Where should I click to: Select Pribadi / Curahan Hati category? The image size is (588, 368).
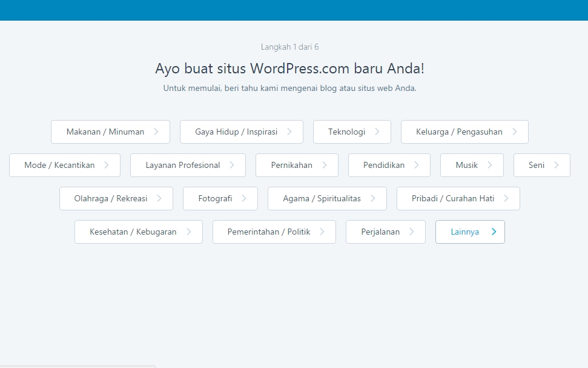(x=458, y=199)
